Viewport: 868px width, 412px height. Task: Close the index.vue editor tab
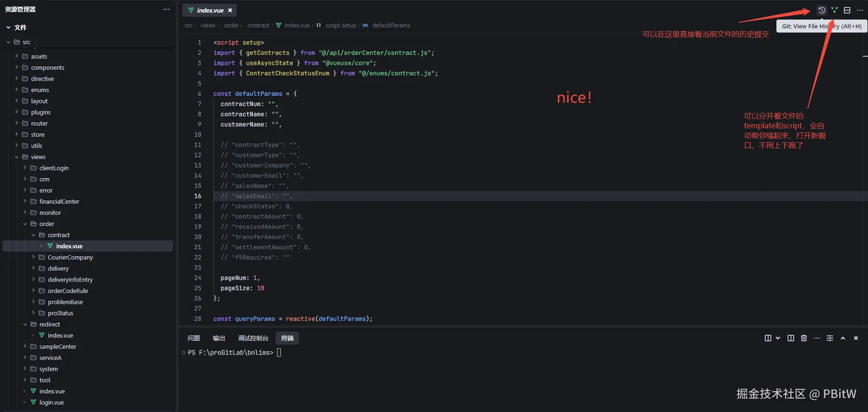[x=230, y=10]
